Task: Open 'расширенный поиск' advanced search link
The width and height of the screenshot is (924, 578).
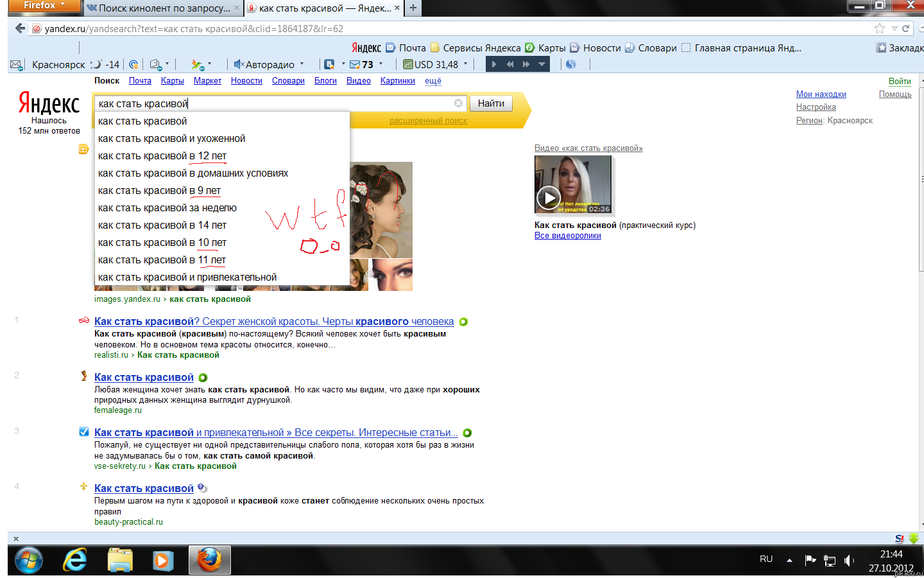Action: coord(428,121)
